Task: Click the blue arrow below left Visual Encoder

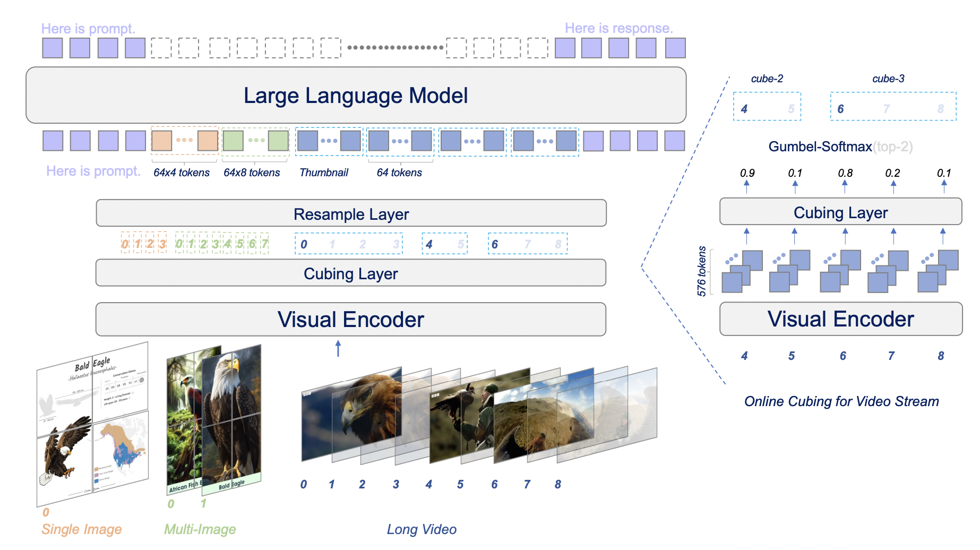Action: (x=338, y=348)
